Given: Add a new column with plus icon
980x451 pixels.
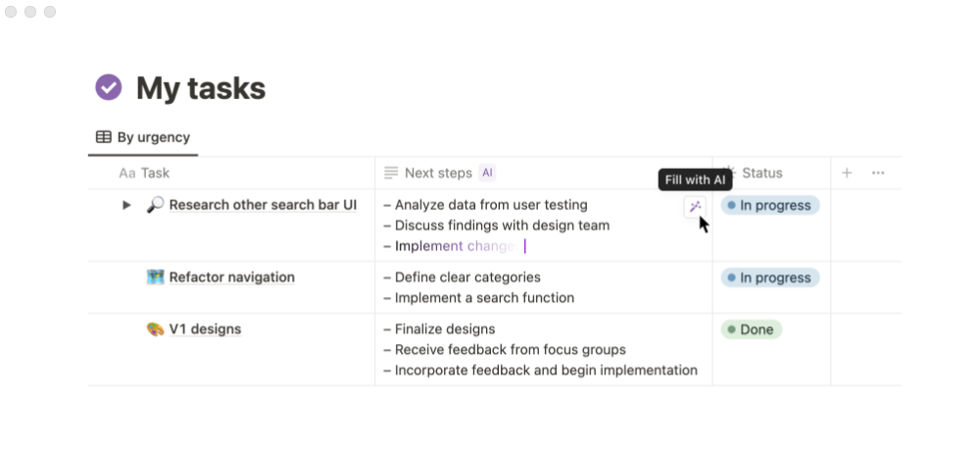Looking at the screenshot, I should pos(847,174).
